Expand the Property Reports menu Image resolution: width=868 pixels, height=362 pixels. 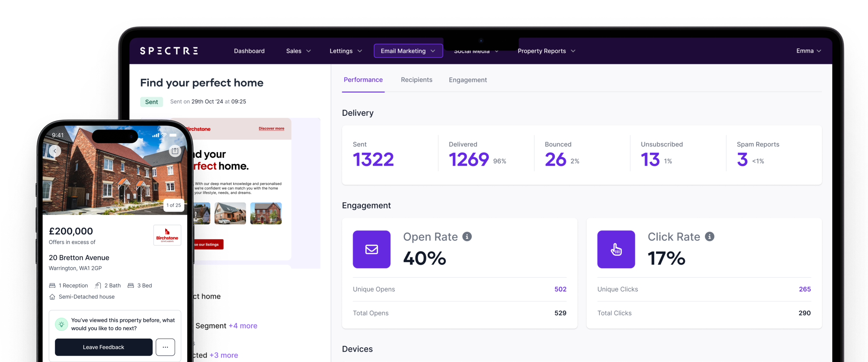click(x=546, y=51)
